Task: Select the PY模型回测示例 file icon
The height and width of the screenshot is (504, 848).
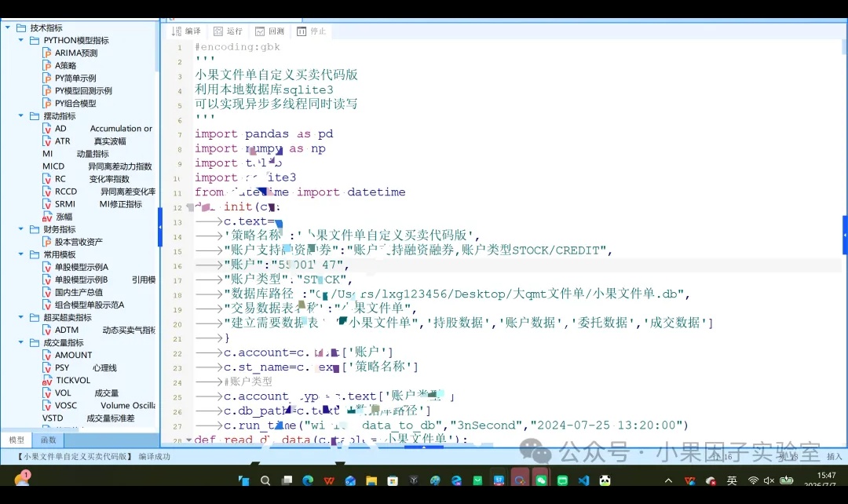Action: [x=48, y=91]
